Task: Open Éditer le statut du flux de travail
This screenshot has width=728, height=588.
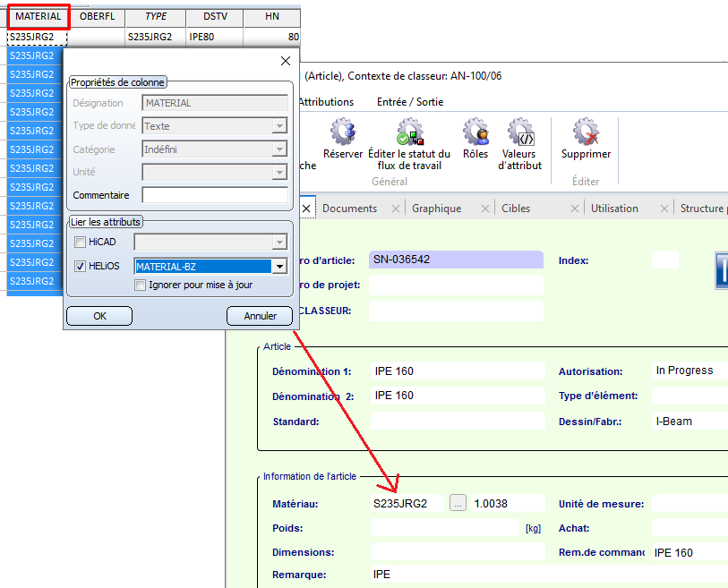Action: coord(409,132)
